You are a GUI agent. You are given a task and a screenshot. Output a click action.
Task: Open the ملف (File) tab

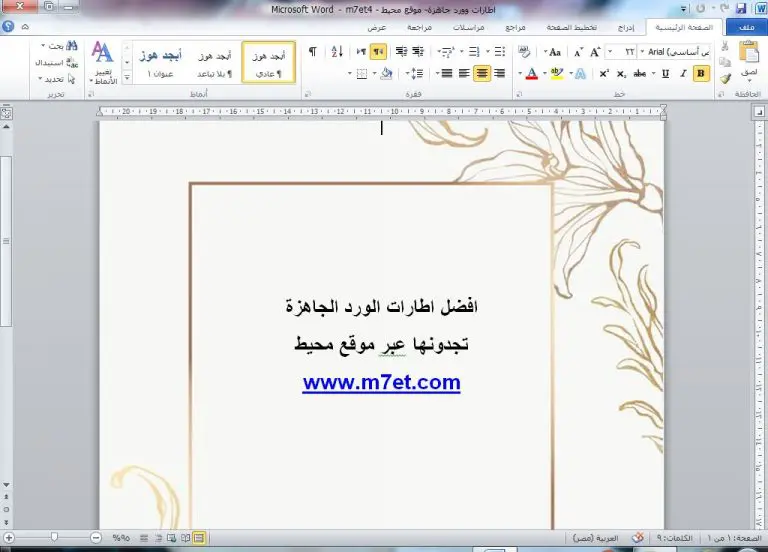coord(746,27)
